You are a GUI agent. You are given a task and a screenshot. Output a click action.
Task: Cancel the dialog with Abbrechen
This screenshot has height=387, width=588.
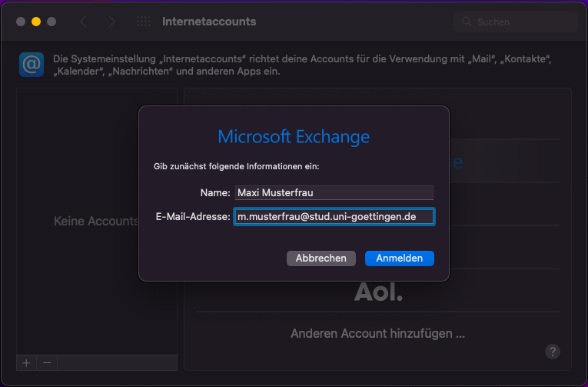coord(321,259)
